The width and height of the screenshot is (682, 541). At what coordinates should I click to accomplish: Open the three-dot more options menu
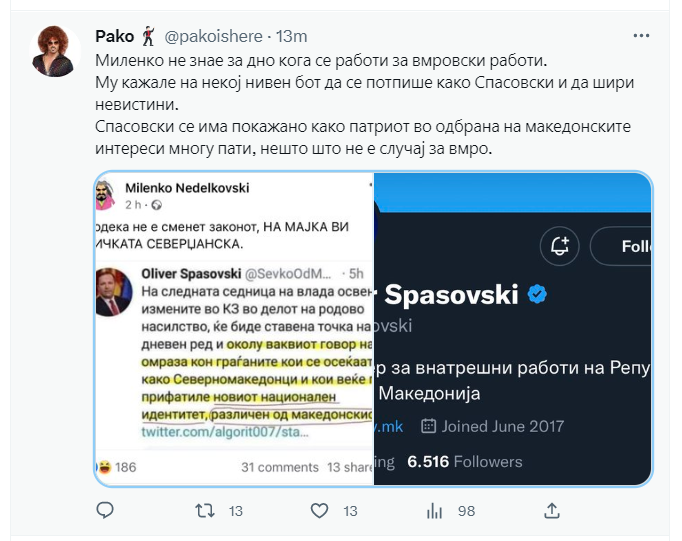click(x=641, y=36)
